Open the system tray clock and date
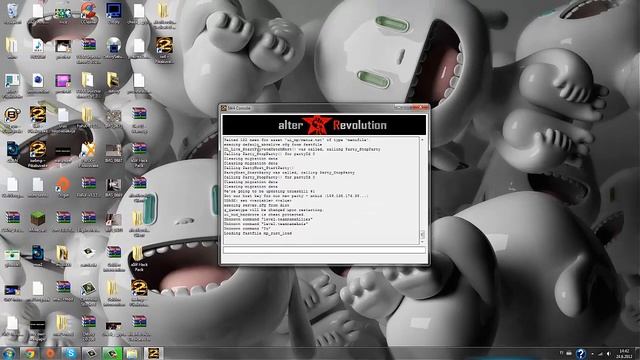Viewport: 640px width, 360px height. tap(624, 353)
